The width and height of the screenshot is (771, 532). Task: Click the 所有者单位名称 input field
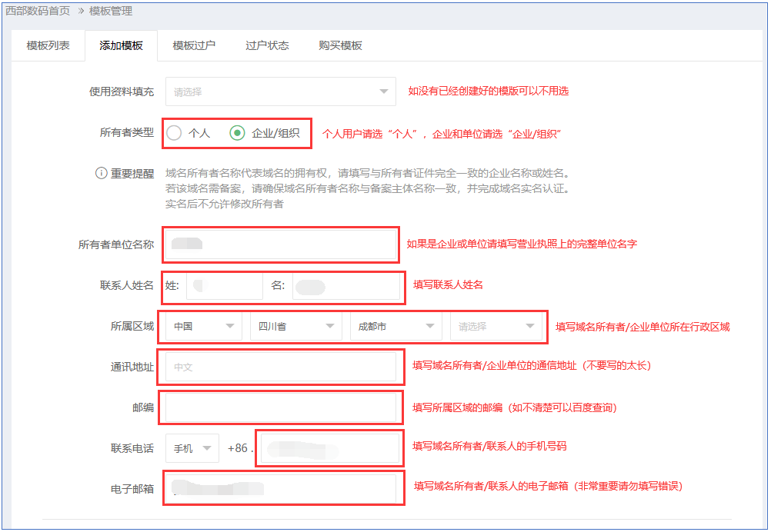coord(280,244)
